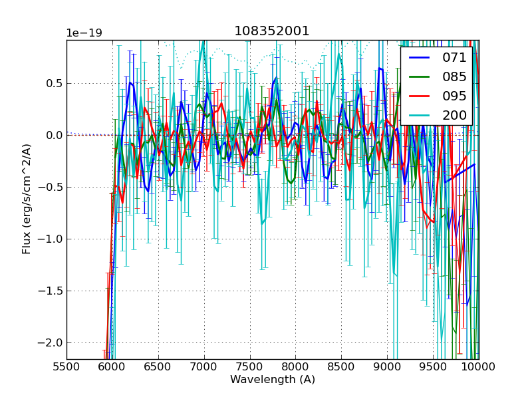Click the plot title 108352001
The width and height of the screenshot is (532, 399).
pos(272,31)
